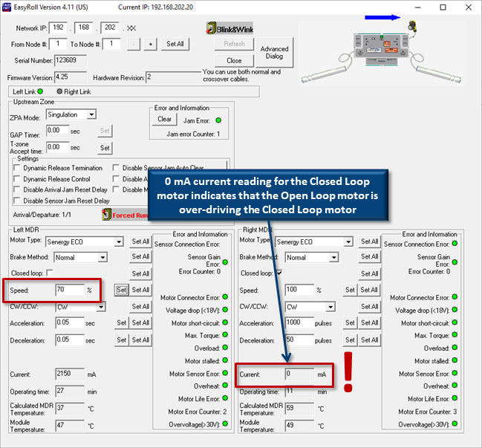Click the conveyor module diagram image
This screenshot has height=448, width=482.
(381, 51)
